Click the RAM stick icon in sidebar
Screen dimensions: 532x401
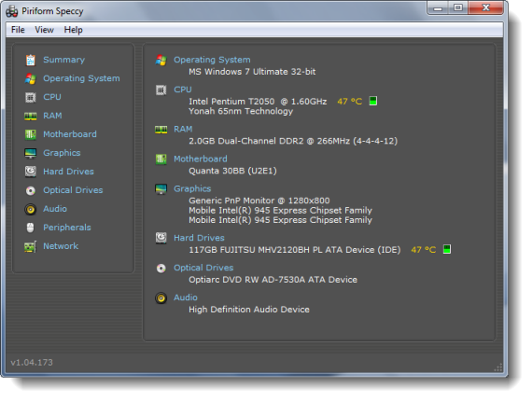(x=31, y=117)
